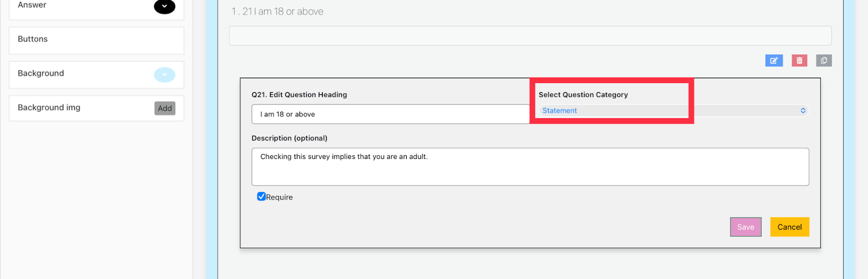
Task: Open the Select Question Category dropdown
Action: (673, 111)
